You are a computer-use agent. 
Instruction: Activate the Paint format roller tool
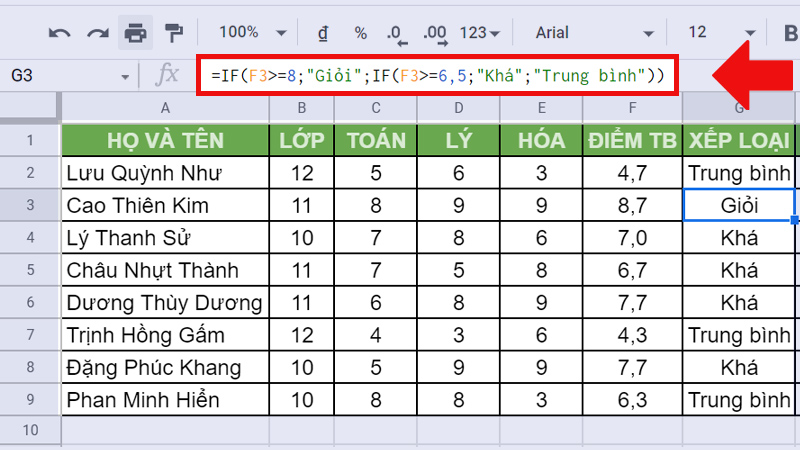click(173, 33)
